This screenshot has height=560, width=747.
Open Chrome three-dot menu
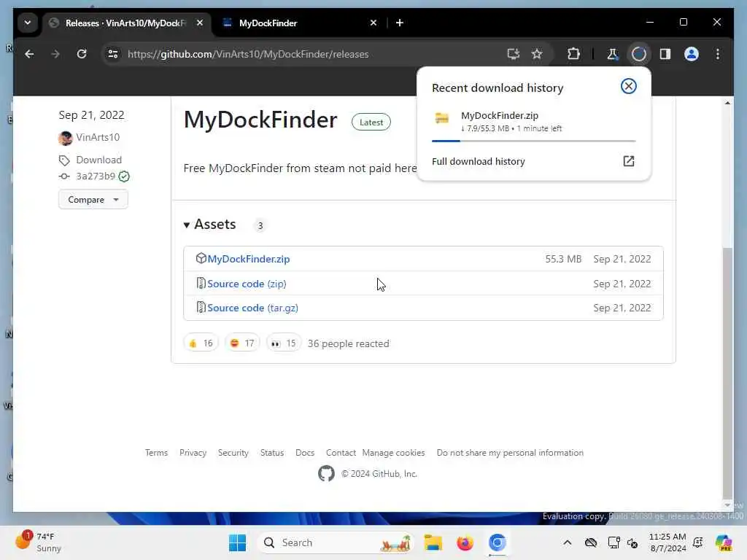718,54
